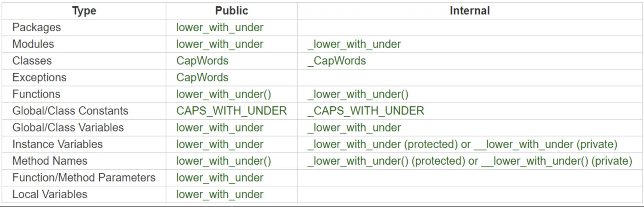Click the Internal column header

pos(470,11)
